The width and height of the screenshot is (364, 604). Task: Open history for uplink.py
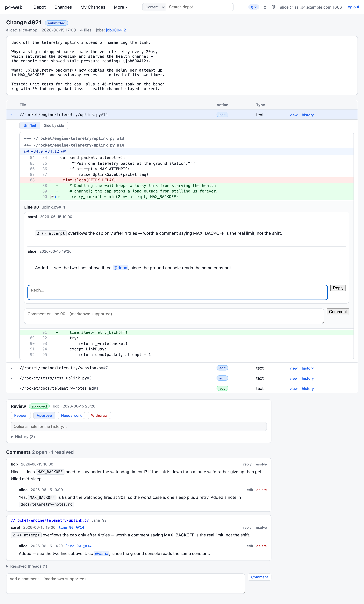(x=308, y=115)
